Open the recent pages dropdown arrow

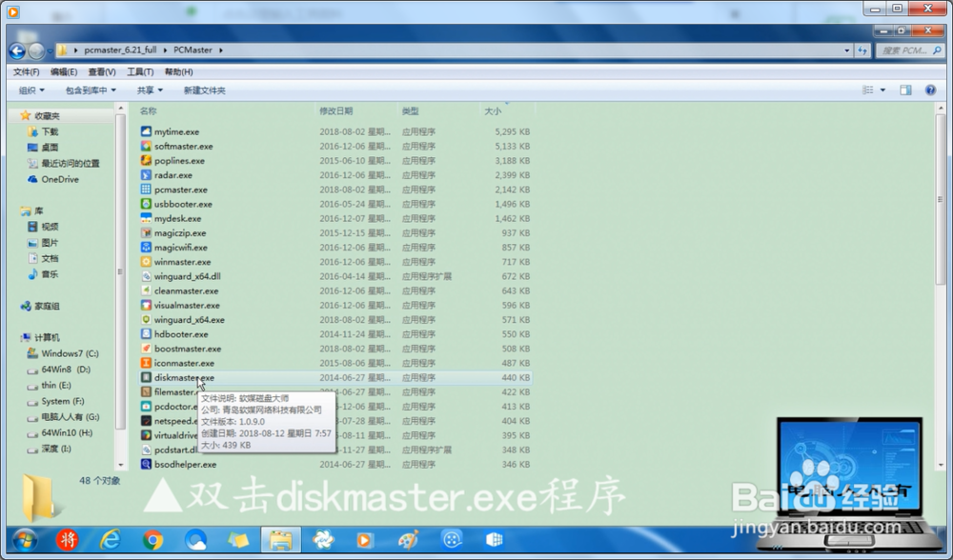click(50, 51)
